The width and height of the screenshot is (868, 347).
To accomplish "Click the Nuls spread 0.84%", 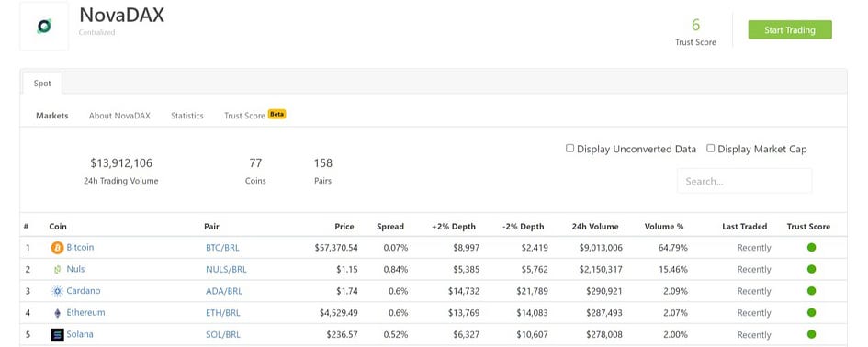I will (x=396, y=270).
